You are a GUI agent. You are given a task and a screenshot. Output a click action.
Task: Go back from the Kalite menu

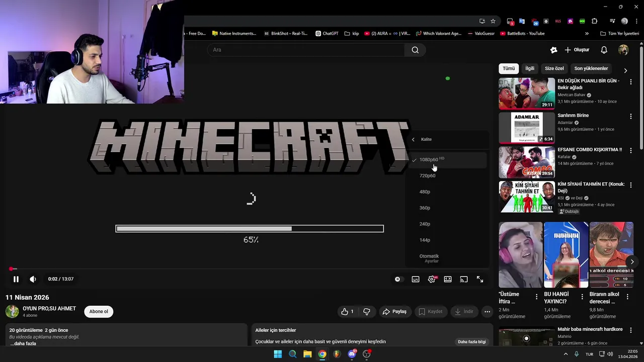(x=413, y=139)
